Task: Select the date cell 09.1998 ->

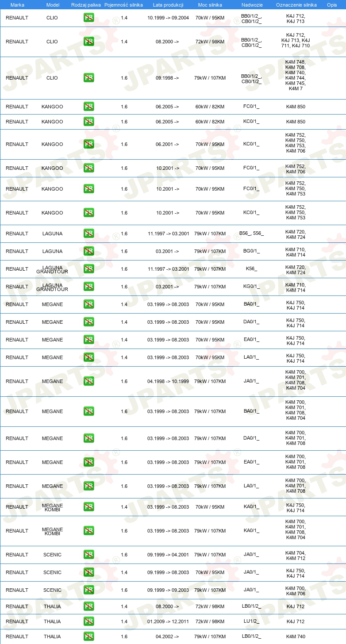Action: tap(167, 78)
